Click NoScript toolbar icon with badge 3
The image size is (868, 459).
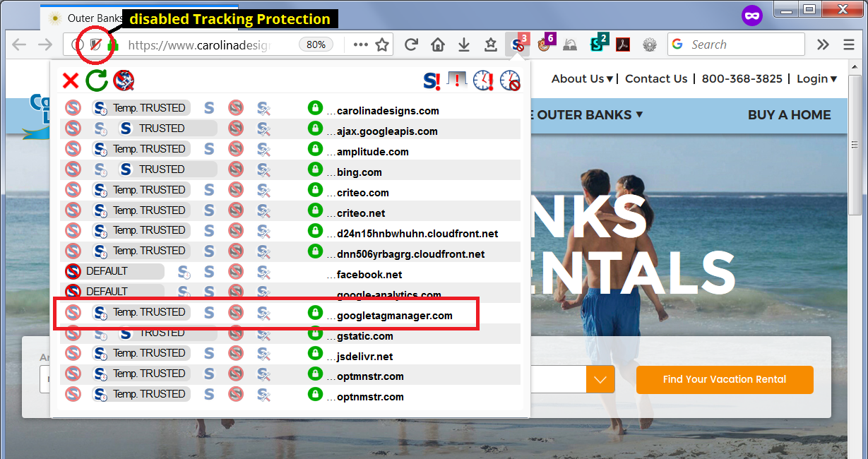tap(518, 44)
